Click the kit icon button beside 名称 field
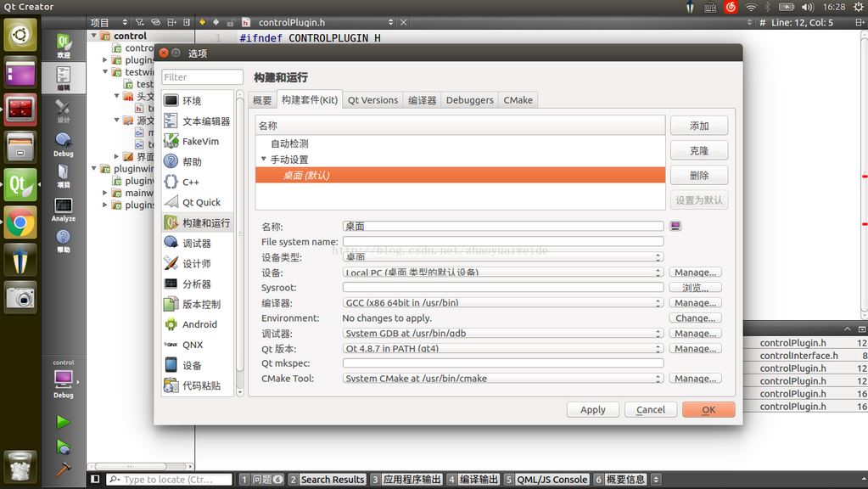Image resolution: width=868 pixels, height=489 pixels. (675, 226)
